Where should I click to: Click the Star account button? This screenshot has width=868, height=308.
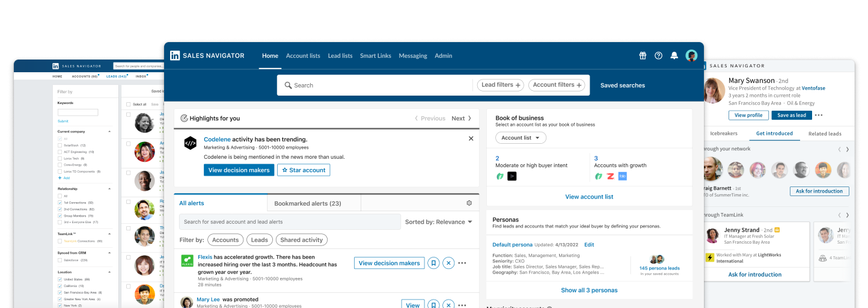tap(304, 170)
